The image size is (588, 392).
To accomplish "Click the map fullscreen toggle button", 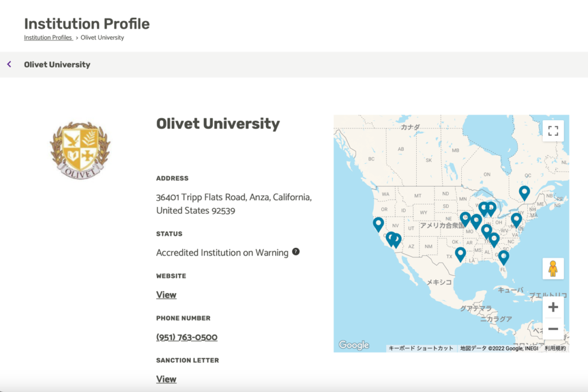I will pyautogui.click(x=553, y=130).
